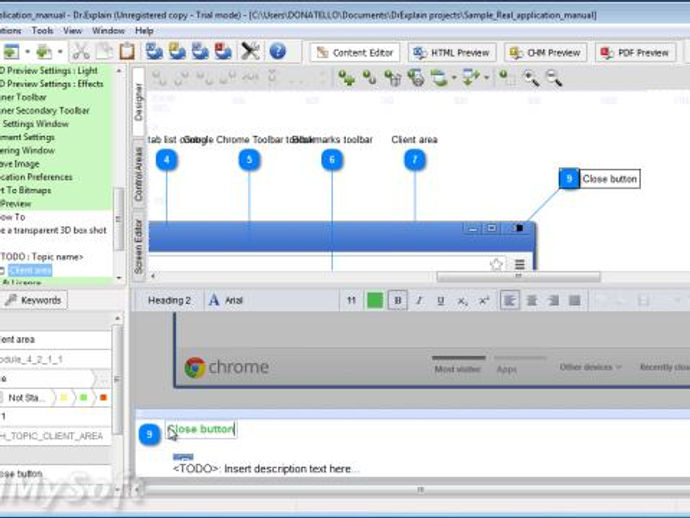Open dropdown arrow beside first green toolbar icon

[27, 52]
